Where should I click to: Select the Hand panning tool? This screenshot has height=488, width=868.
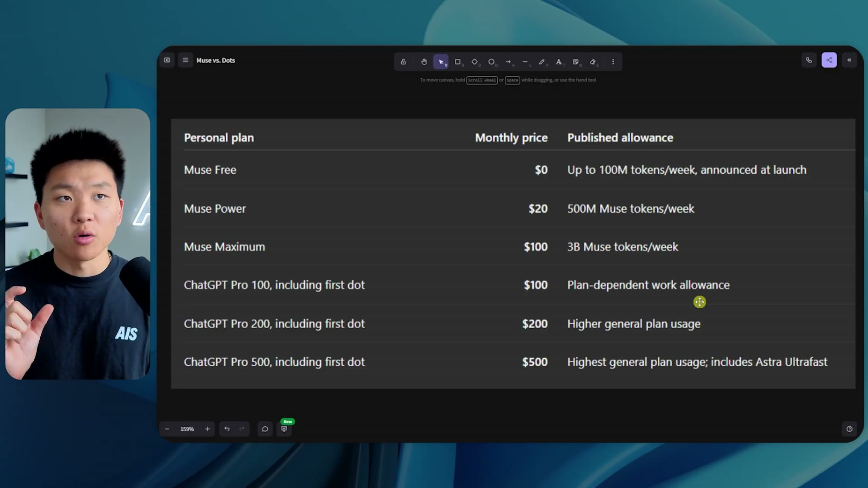(x=424, y=62)
